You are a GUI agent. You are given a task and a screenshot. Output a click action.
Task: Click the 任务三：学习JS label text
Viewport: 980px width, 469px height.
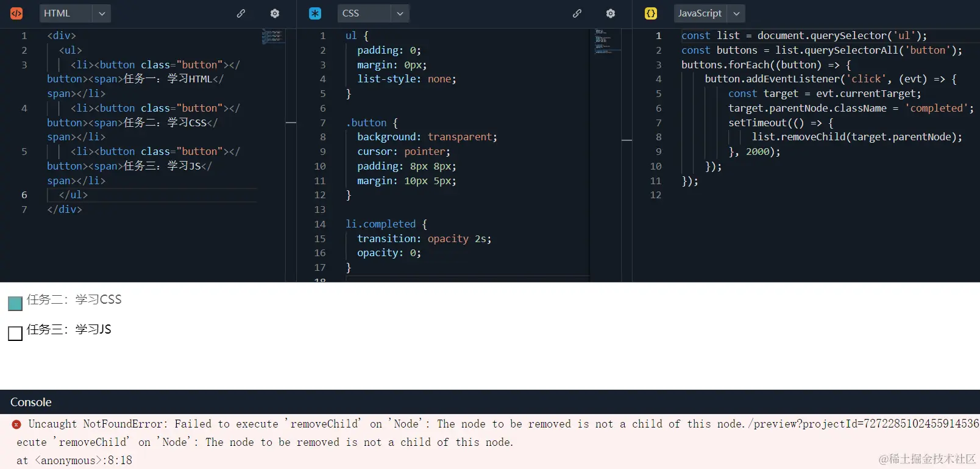point(69,329)
